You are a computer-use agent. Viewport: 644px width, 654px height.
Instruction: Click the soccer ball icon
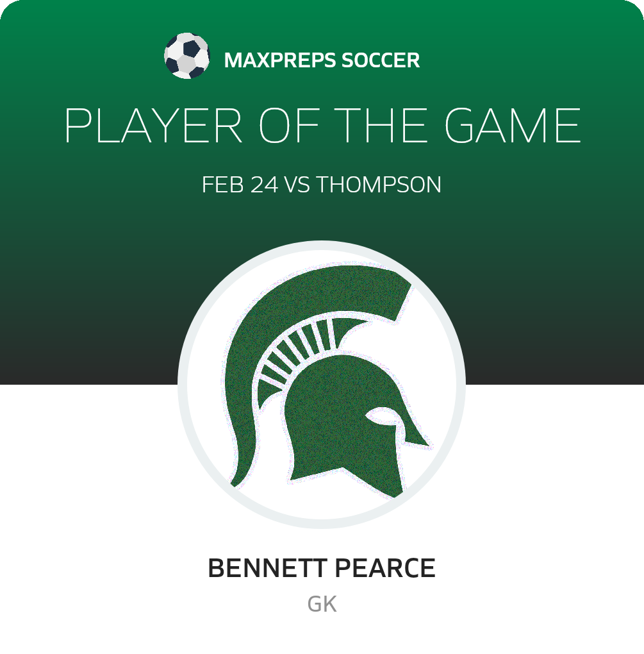tap(186, 56)
